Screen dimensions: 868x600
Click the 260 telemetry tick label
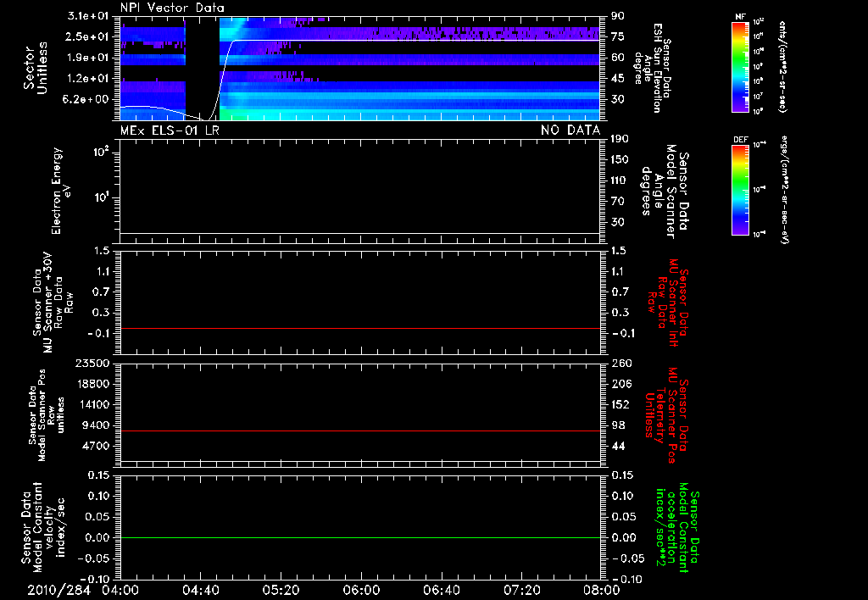[620, 364]
